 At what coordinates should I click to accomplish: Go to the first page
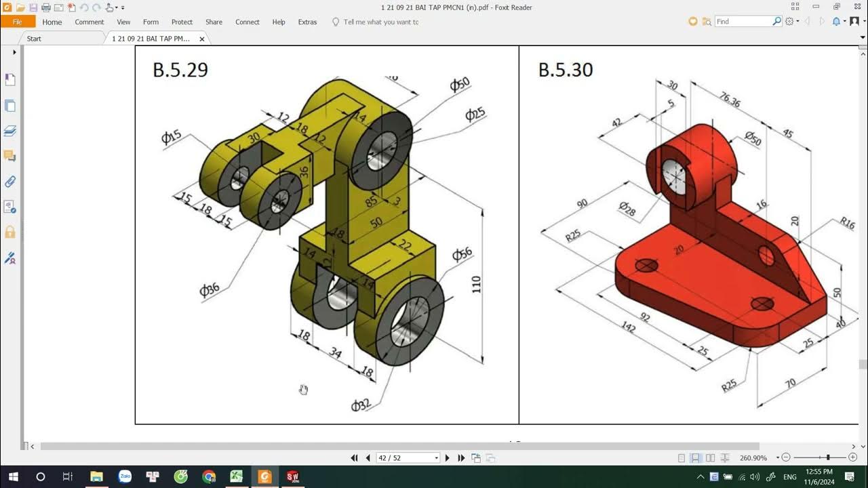(354, 458)
